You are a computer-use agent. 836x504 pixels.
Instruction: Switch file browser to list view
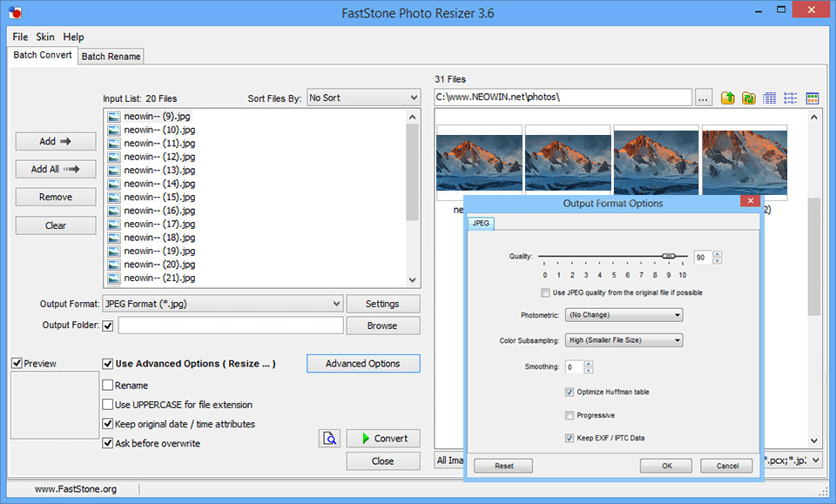pyautogui.click(x=790, y=97)
